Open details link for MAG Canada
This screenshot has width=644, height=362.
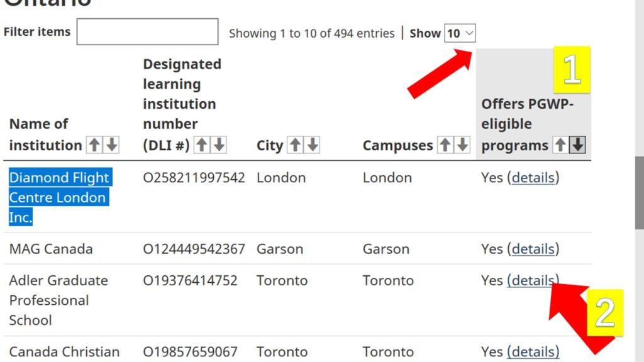coord(533,249)
